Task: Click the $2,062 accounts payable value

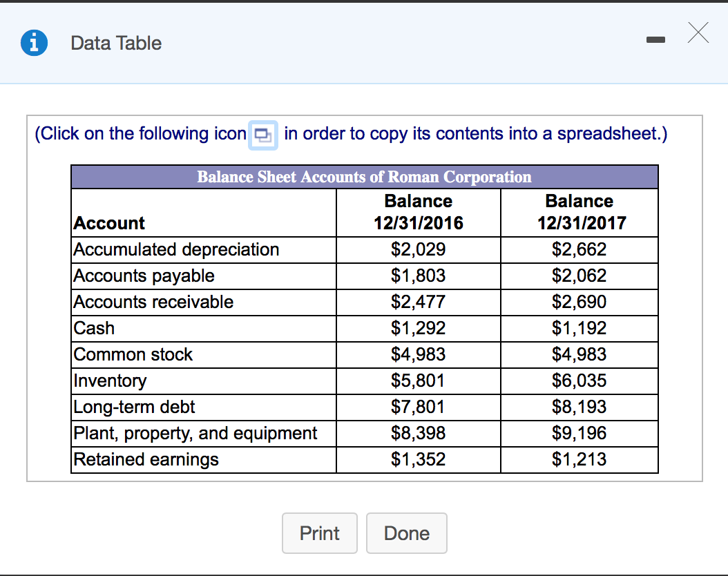Action: [579, 276]
